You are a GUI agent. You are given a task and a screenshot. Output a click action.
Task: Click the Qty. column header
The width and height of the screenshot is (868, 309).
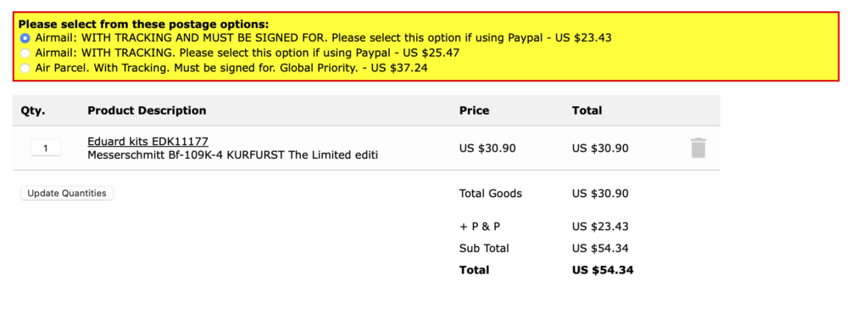33,110
